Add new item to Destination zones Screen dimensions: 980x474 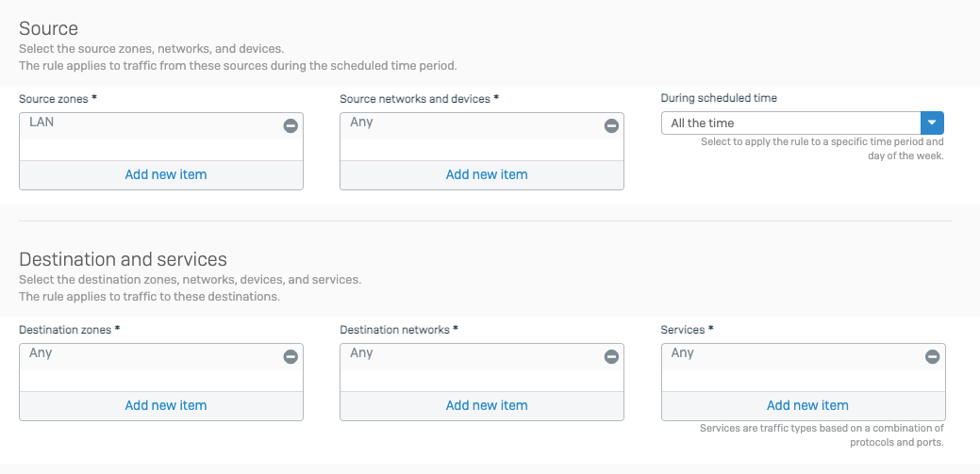(161, 406)
